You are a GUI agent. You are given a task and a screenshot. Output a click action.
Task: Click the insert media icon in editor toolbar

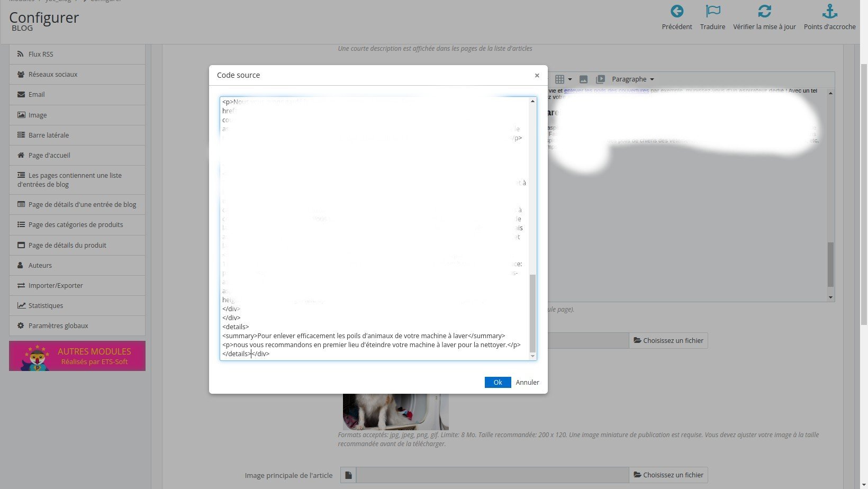pos(600,79)
